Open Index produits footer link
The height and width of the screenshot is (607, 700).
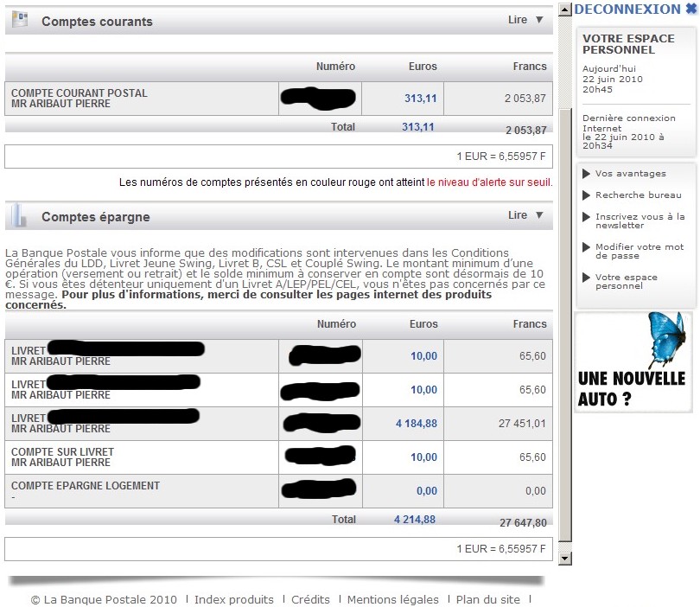pos(234,599)
